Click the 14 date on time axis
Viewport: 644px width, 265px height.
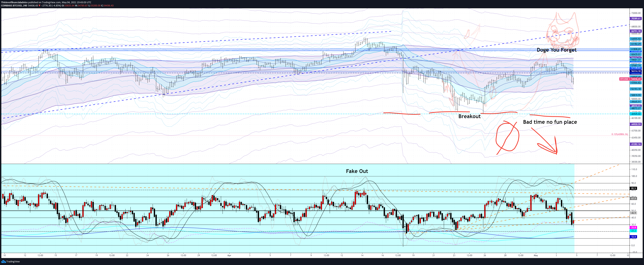(362, 255)
